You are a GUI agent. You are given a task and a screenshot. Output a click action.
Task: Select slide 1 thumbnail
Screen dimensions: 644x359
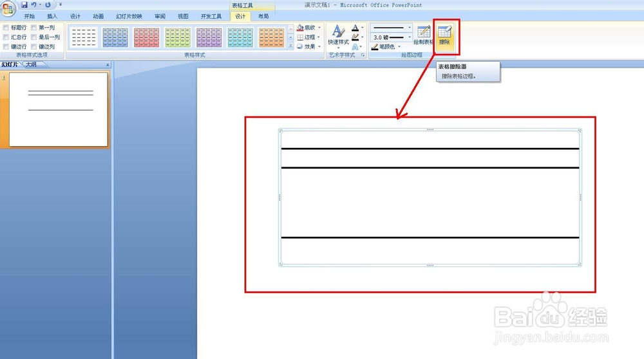[59, 109]
